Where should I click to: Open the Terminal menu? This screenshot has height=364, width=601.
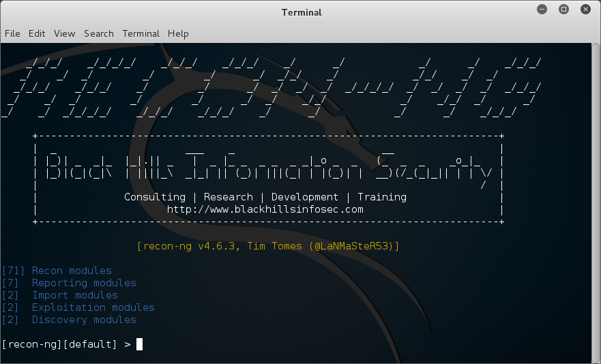pyautogui.click(x=141, y=33)
